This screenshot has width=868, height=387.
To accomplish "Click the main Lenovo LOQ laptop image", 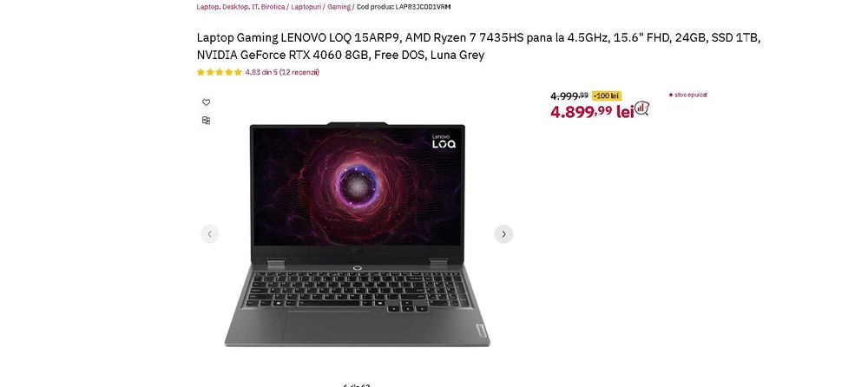I will tap(357, 235).
